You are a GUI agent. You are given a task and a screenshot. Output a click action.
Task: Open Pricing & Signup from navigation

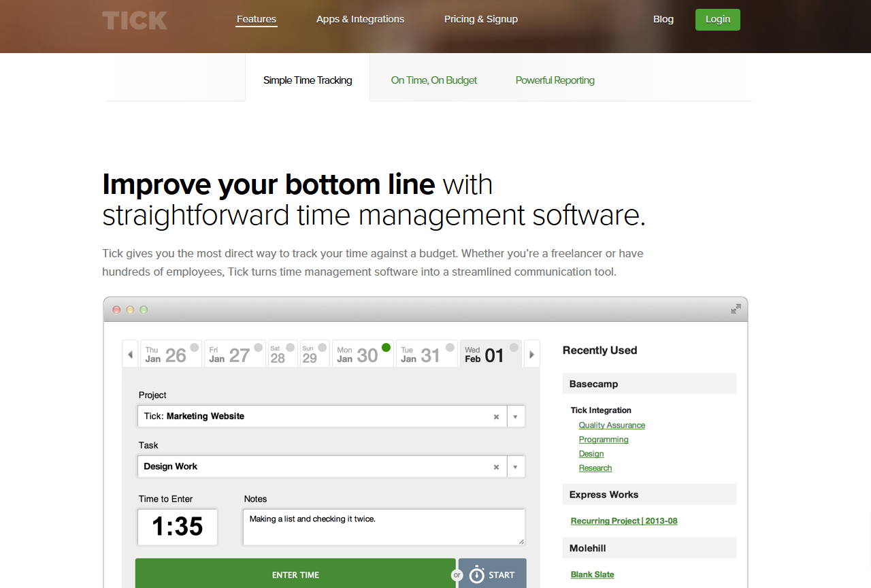(x=480, y=19)
